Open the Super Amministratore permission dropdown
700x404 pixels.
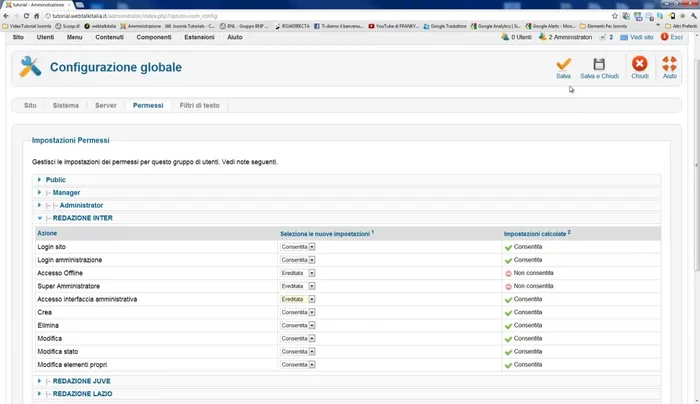coord(298,286)
